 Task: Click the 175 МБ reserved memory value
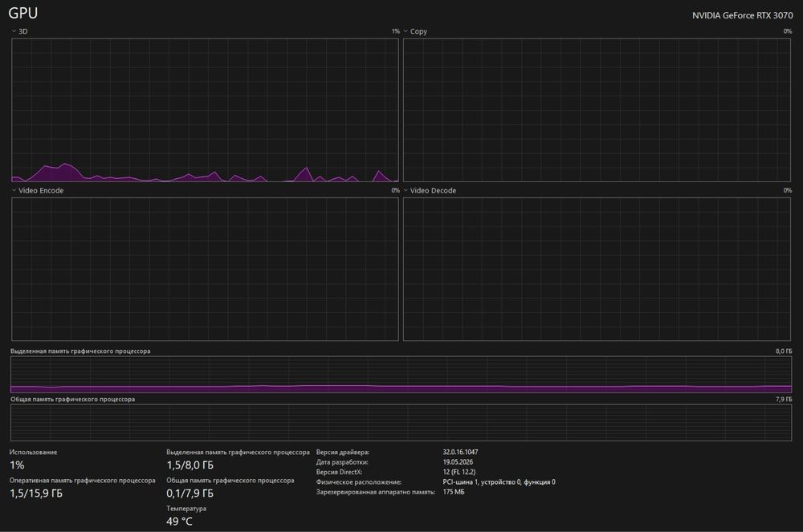point(454,492)
